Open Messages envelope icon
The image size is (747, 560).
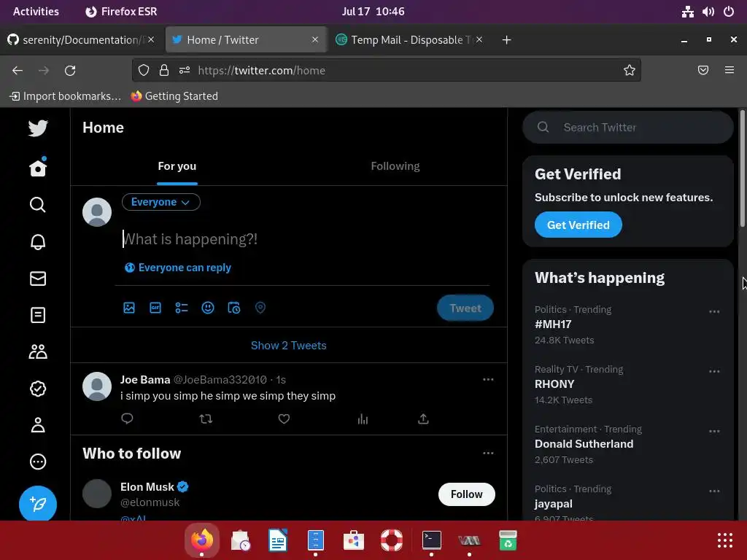tap(38, 279)
